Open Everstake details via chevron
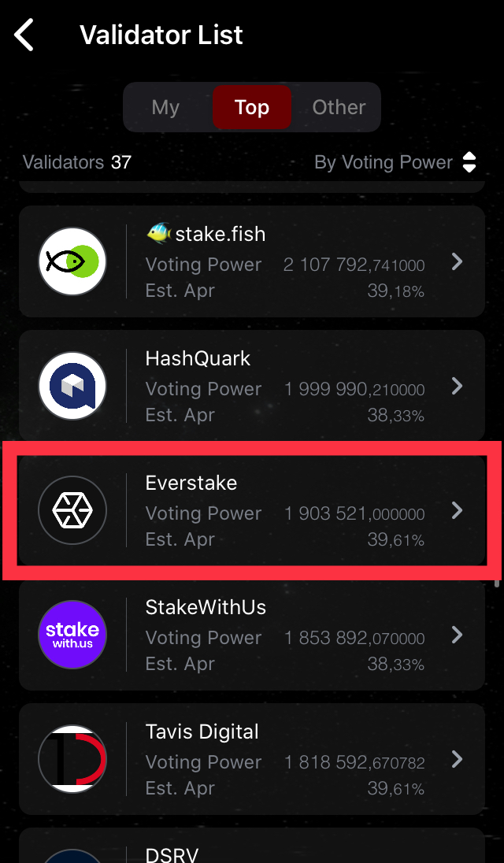The height and width of the screenshot is (863, 504). tap(457, 511)
